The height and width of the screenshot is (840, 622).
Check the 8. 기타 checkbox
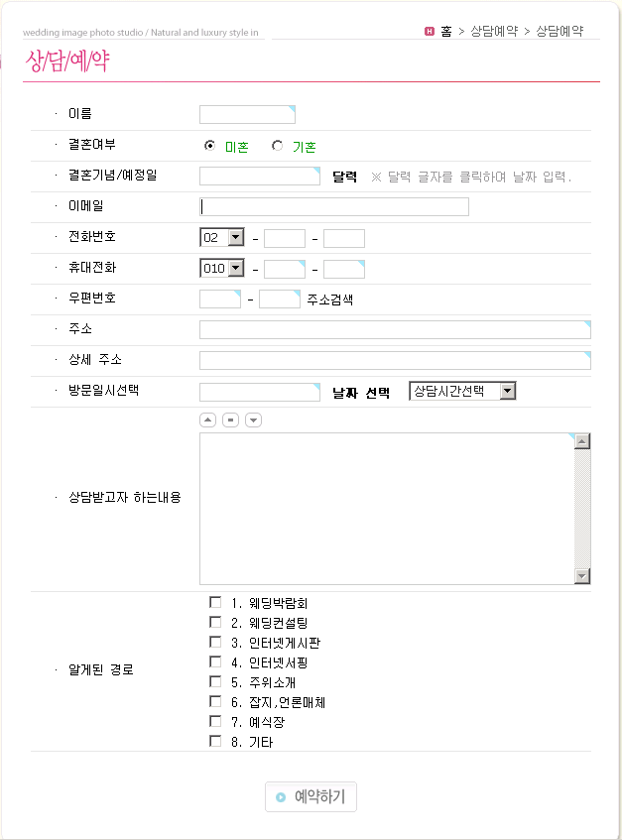click(x=215, y=741)
